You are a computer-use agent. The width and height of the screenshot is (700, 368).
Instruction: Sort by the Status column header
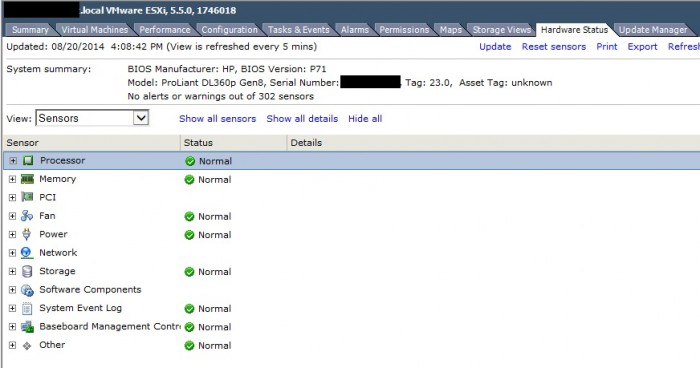pos(233,143)
